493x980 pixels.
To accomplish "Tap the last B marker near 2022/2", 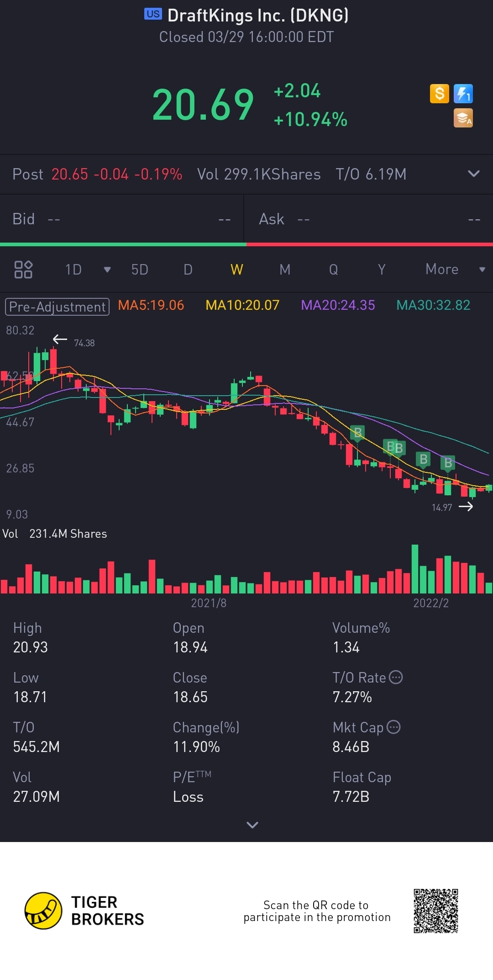I will click(x=448, y=463).
